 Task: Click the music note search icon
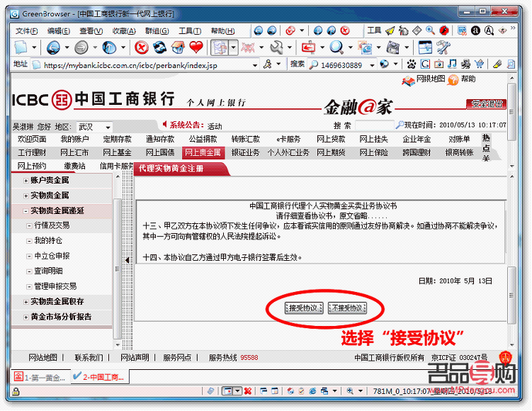(452, 64)
